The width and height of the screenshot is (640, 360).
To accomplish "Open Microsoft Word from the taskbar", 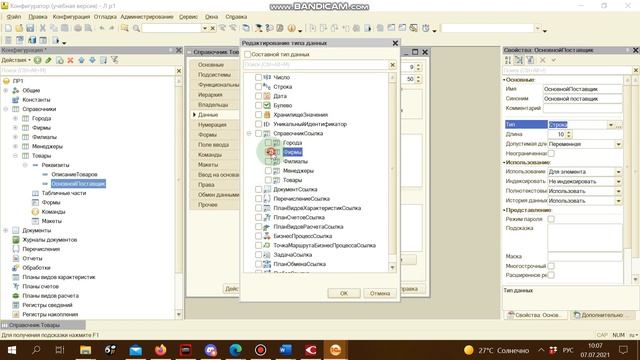I will pyautogui.click(x=285, y=350).
